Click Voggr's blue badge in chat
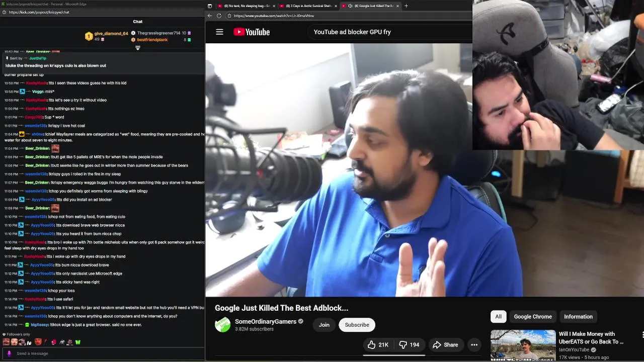The width and height of the screenshot is (644, 362). coord(22,92)
